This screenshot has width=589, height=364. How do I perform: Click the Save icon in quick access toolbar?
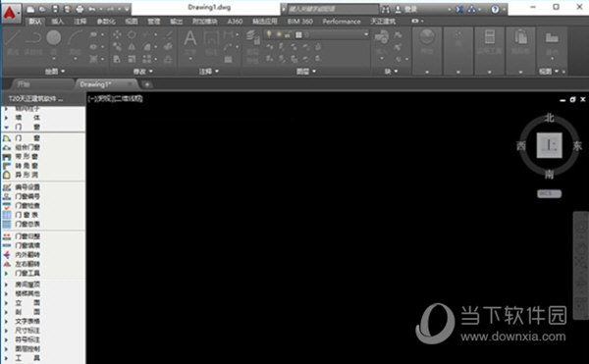coord(55,9)
